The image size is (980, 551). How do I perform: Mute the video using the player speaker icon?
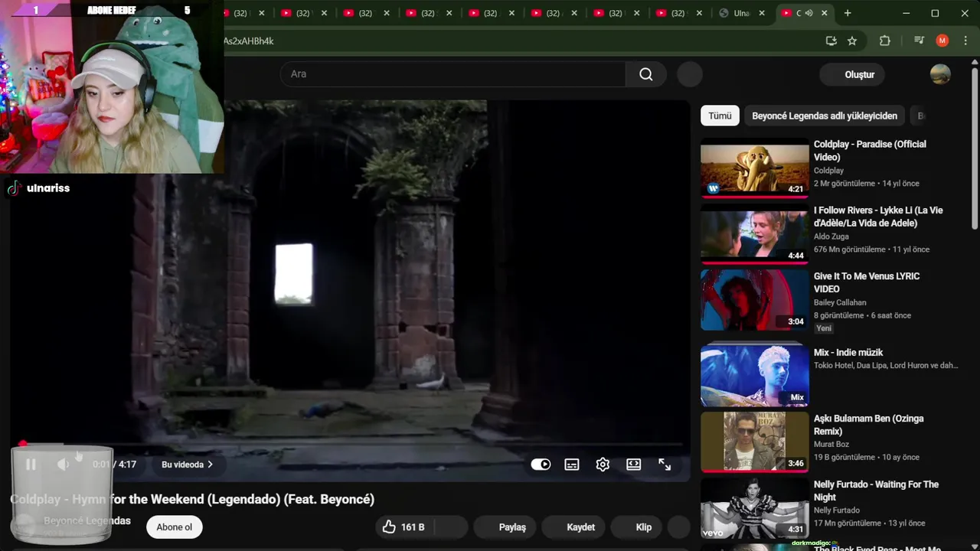tap(63, 465)
